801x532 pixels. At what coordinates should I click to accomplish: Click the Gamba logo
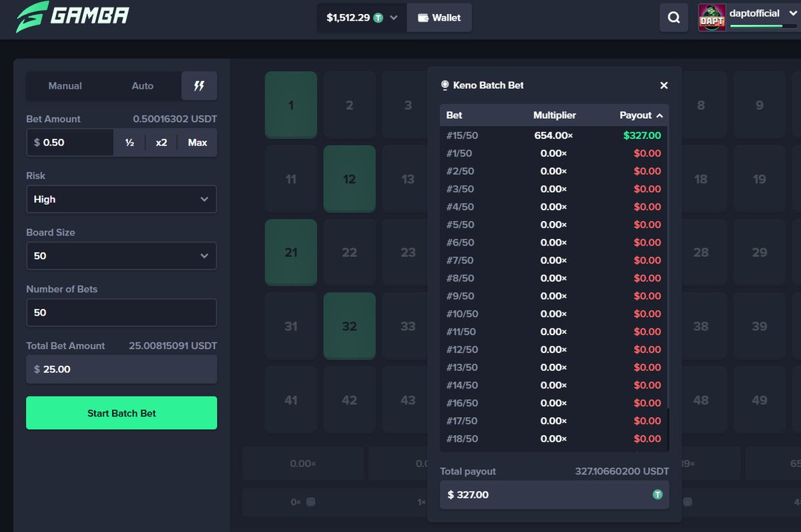pos(72,17)
